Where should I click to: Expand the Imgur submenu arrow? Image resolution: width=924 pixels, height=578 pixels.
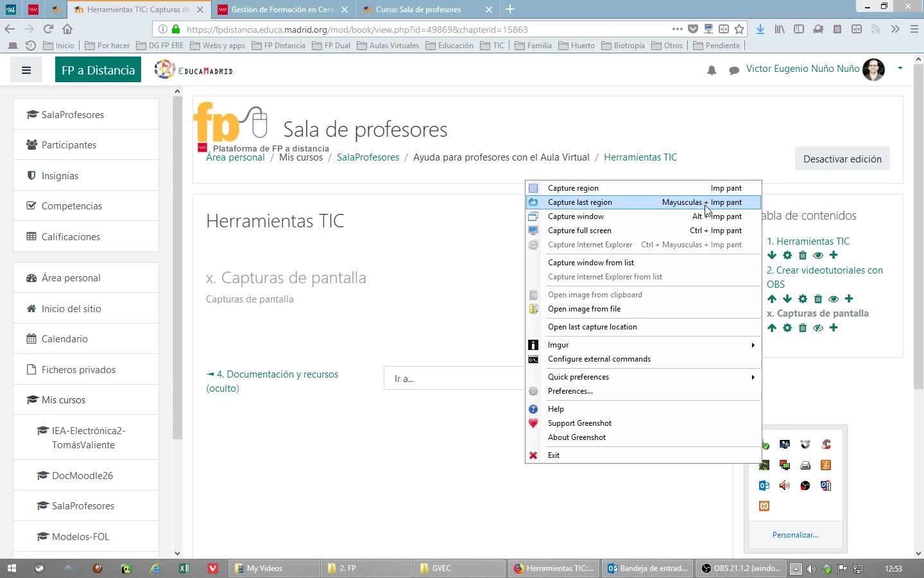pyautogui.click(x=753, y=345)
